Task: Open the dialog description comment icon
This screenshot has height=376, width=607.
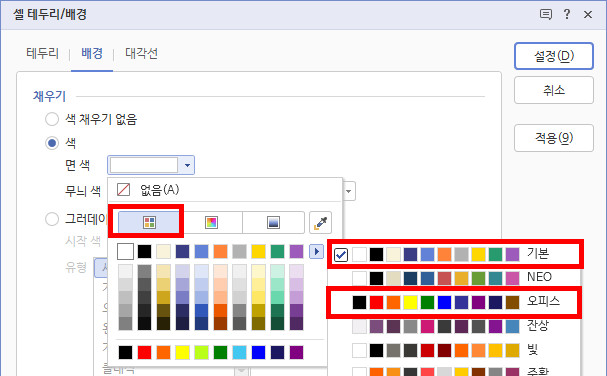Action: [x=546, y=14]
